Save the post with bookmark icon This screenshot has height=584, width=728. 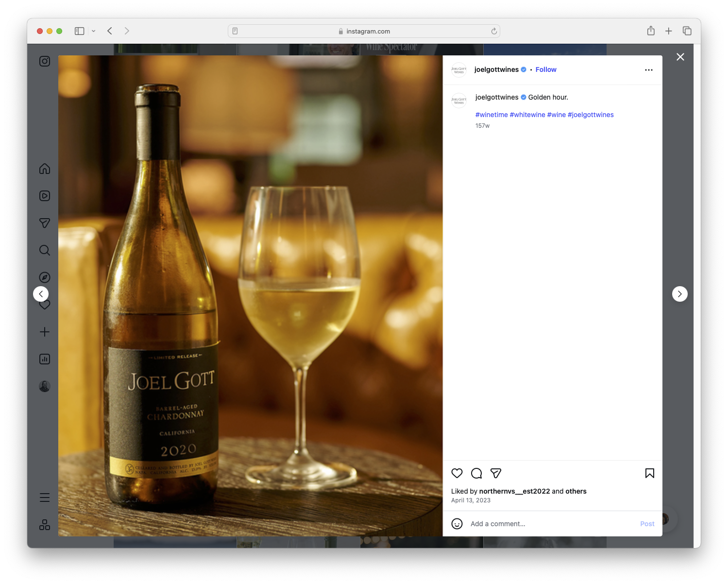coord(650,473)
